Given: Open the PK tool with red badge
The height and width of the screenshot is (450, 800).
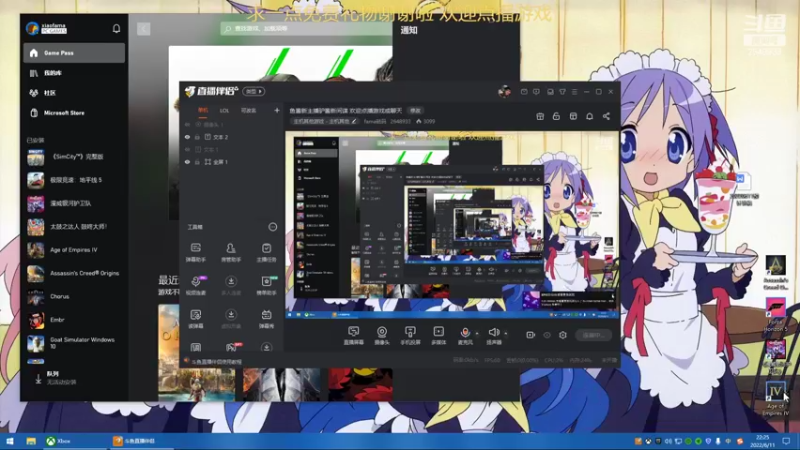Looking at the screenshot, I should (231, 347).
